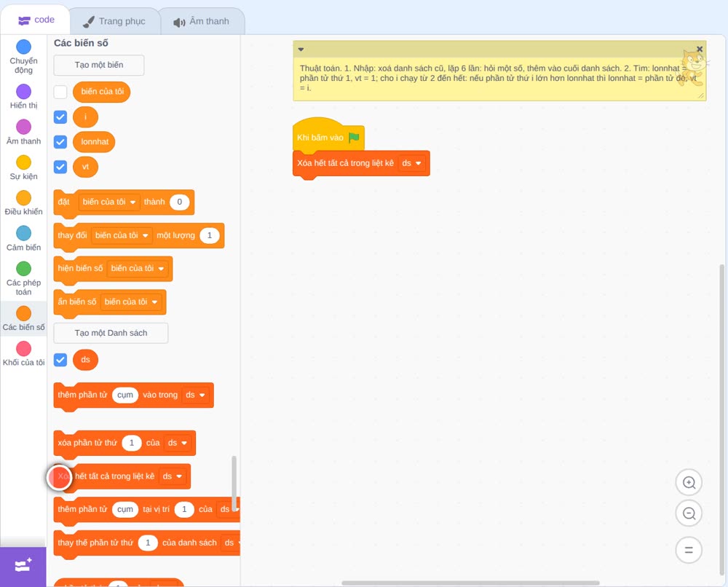Viewport: 728px width, 587px height.
Task: Click the block palette vertical scrollbar
Action: [234, 483]
